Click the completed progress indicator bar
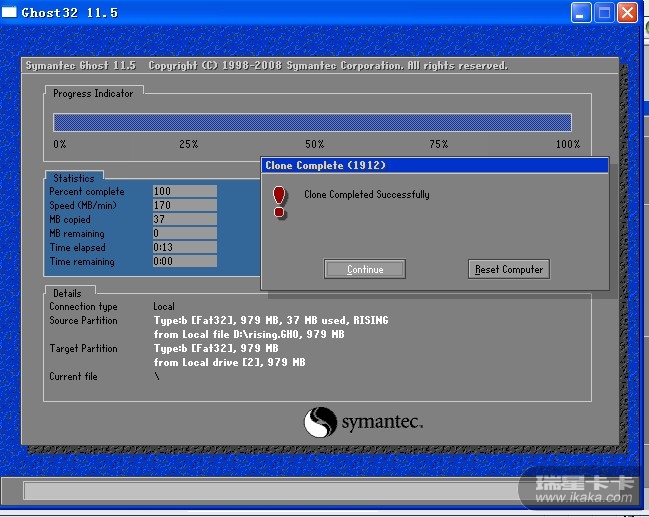649x517 pixels. point(312,122)
